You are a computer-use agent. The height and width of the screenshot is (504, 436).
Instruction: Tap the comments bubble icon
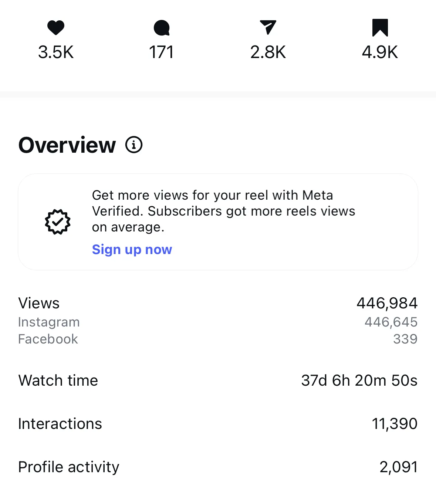[162, 28]
